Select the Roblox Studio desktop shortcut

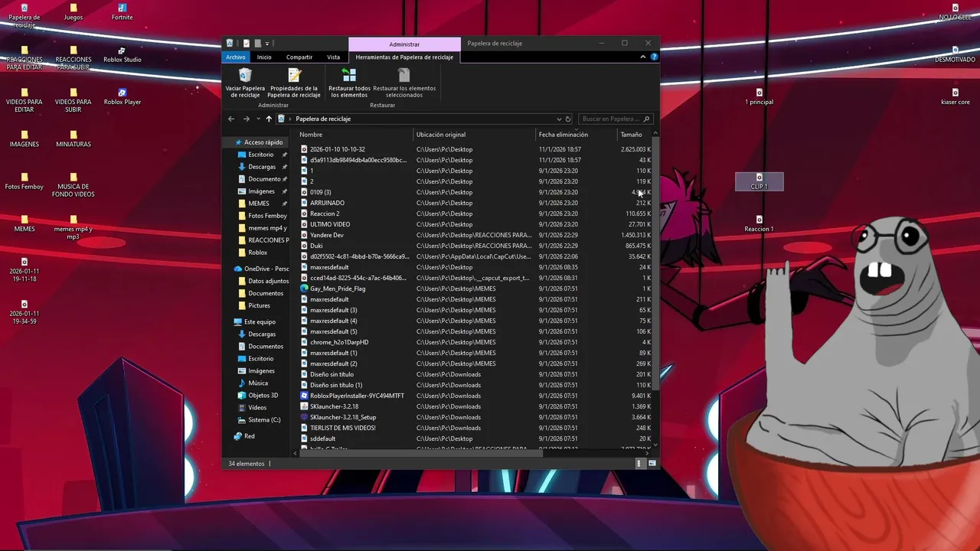(x=122, y=54)
